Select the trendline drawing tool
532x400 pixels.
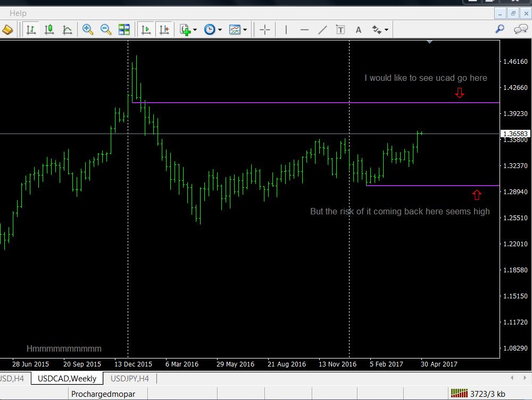pyautogui.click(x=322, y=30)
